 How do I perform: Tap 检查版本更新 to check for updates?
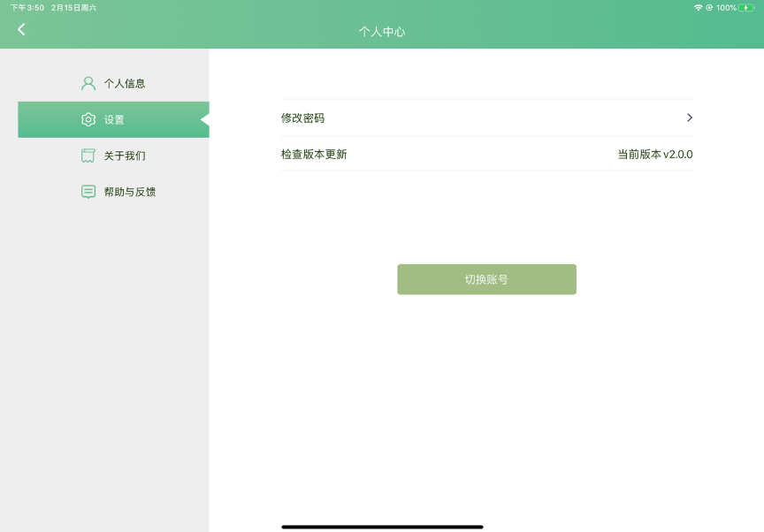tap(486, 154)
